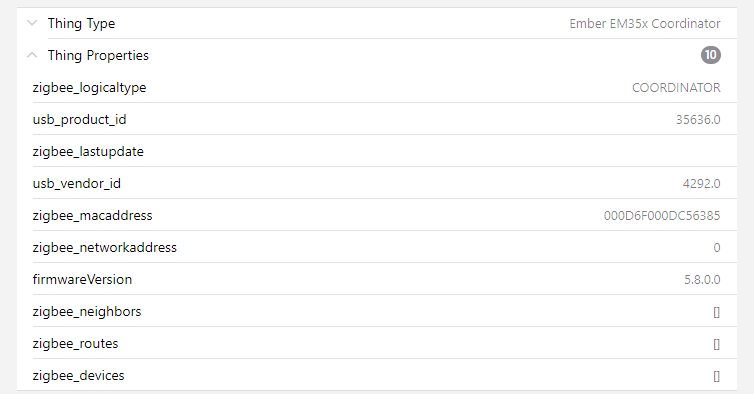Collapse the Thing Properties chevron
754x394 pixels.
click(32, 55)
